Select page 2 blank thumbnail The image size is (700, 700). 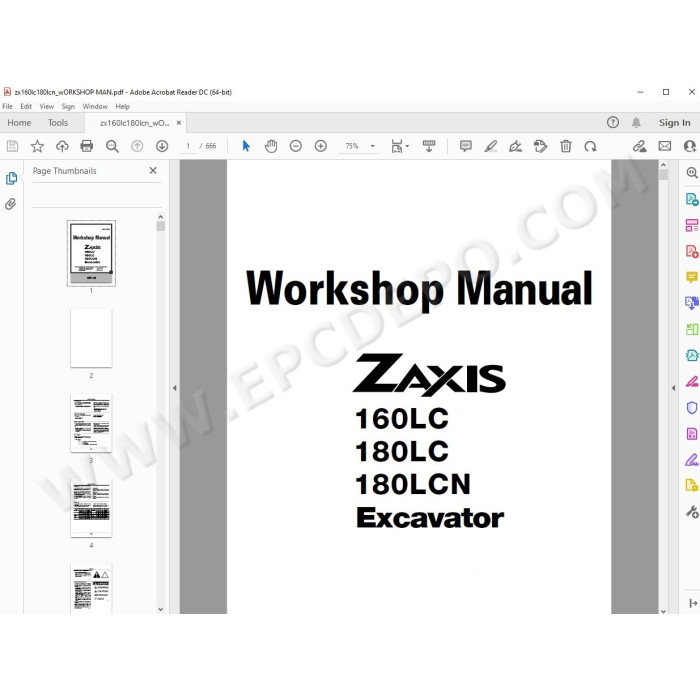coord(91,338)
